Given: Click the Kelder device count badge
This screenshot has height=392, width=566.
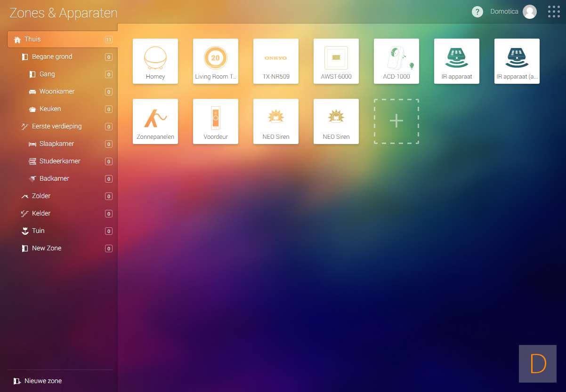Looking at the screenshot, I should click(x=109, y=214).
